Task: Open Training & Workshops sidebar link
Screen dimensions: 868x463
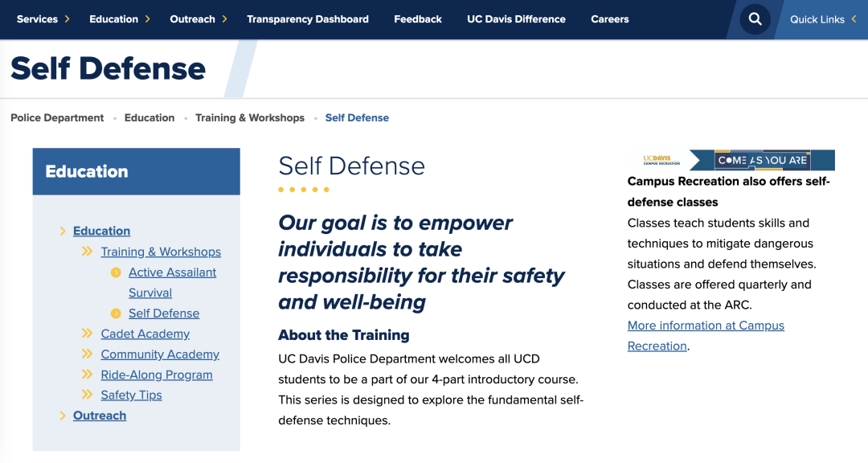Action: click(x=161, y=252)
